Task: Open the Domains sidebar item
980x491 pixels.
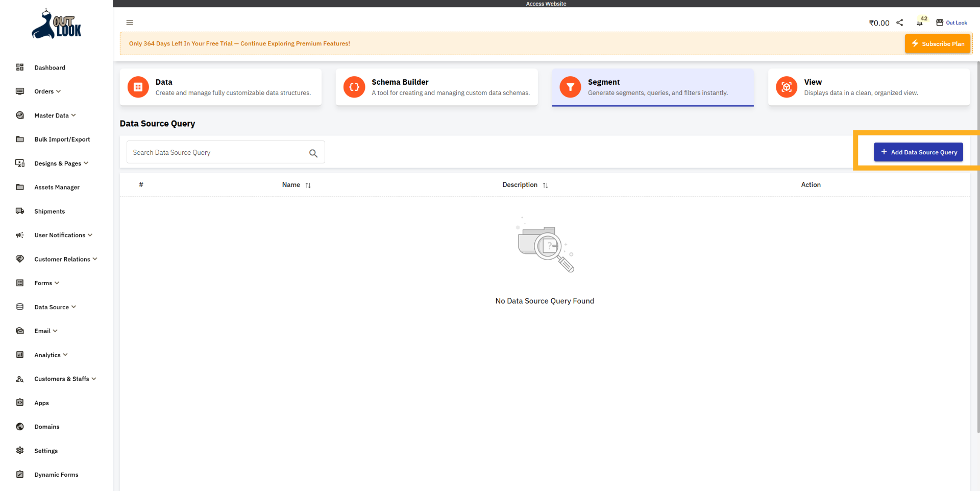Action: tap(46, 427)
